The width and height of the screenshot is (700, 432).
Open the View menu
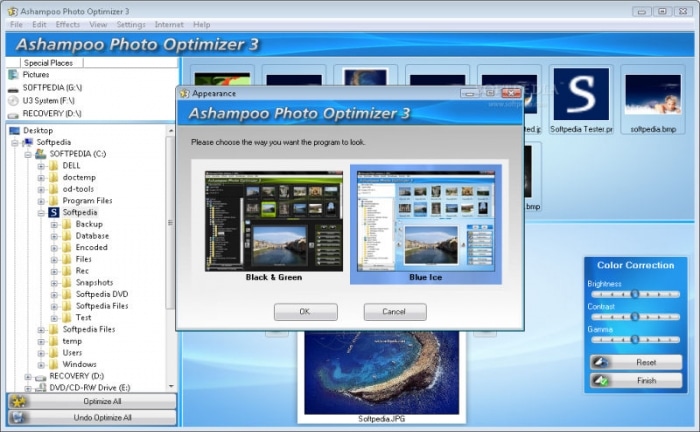click(98, 25)
